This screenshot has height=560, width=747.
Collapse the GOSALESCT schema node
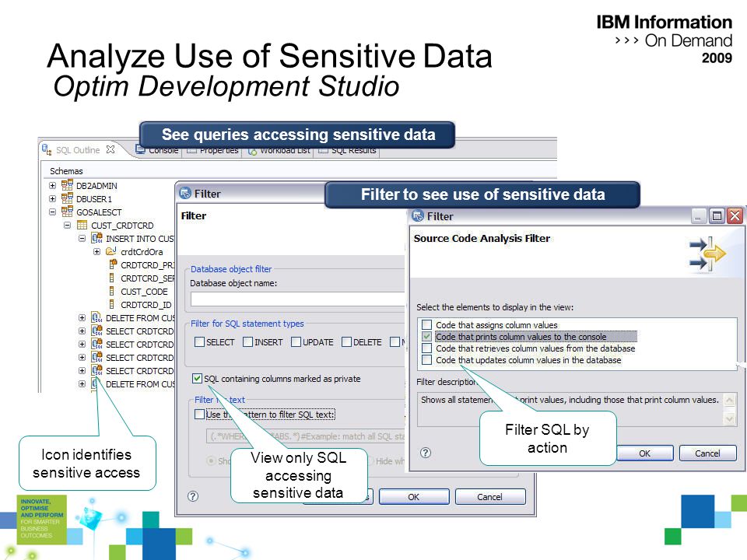tap(52, 212)
